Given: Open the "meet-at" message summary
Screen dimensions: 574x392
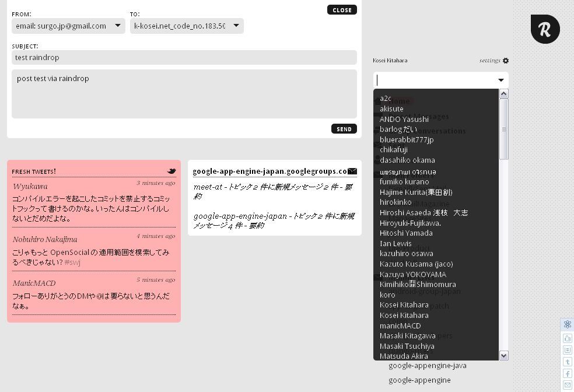Looking at the screenshot, I should [274, 191].
